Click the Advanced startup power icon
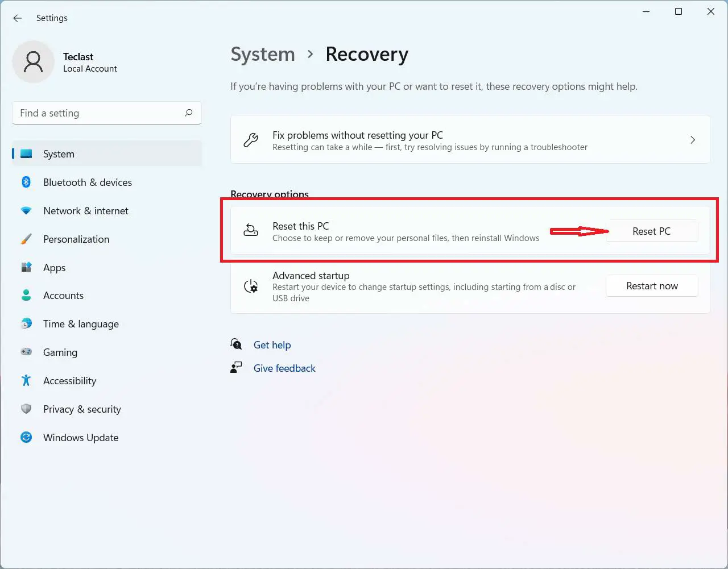728x569 pixels. [x=251, y=286]
